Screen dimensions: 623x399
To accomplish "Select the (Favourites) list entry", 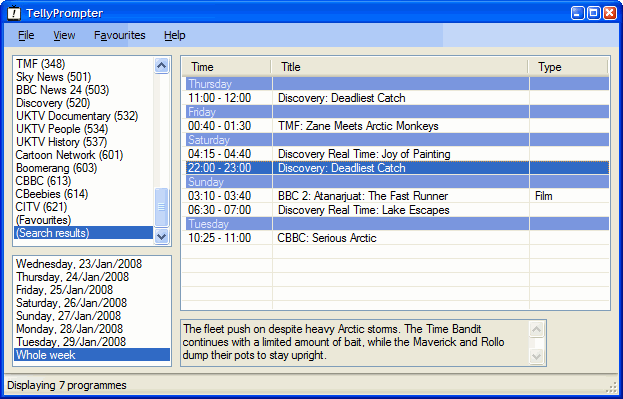I will tap(83, 220).
